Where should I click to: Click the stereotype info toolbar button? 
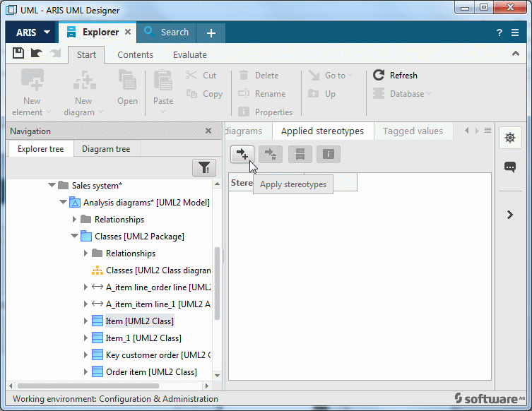[329, 154]
